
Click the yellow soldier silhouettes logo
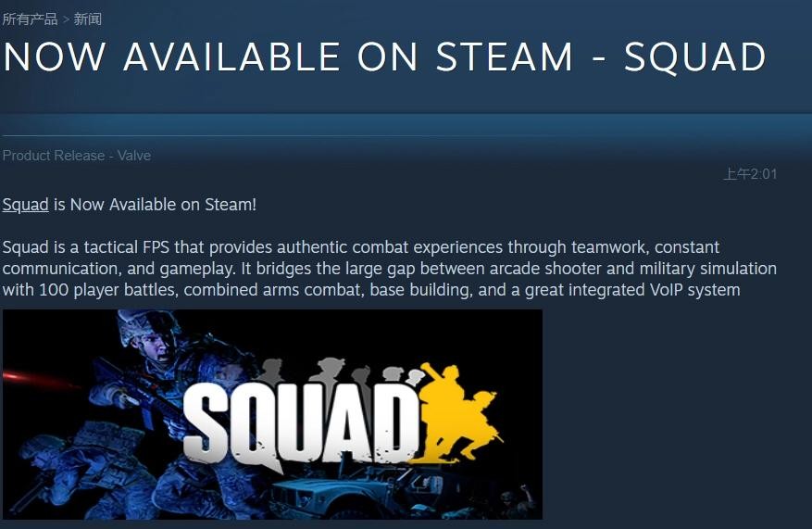pyautogui.click(x=456, y=412)
